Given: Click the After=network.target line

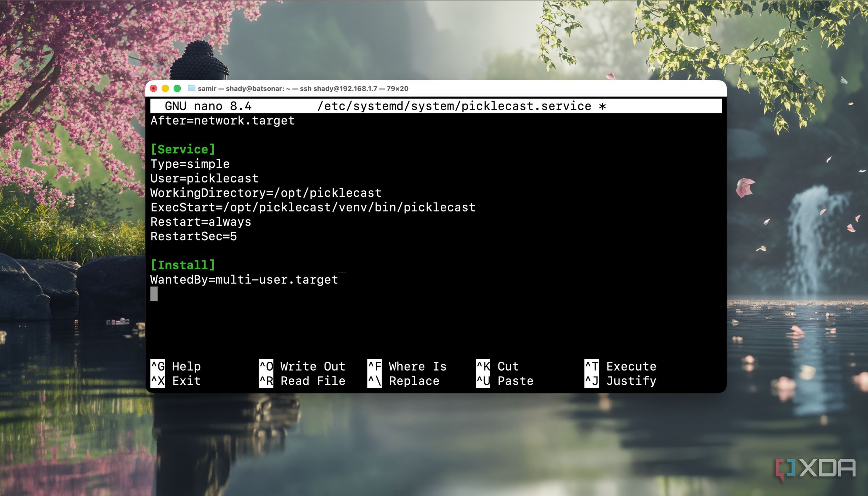Looking at the screenshot, I should 222,121.
